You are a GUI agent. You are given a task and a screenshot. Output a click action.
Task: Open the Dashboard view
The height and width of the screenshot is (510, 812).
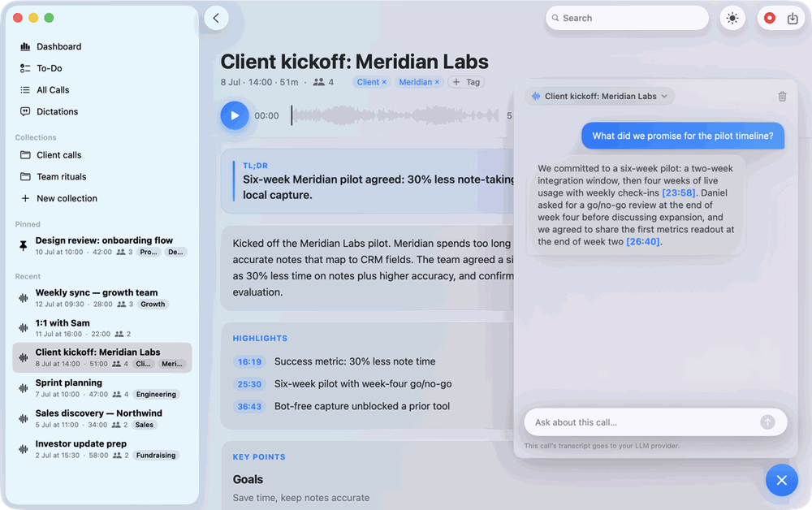click(x=102, y=46)
